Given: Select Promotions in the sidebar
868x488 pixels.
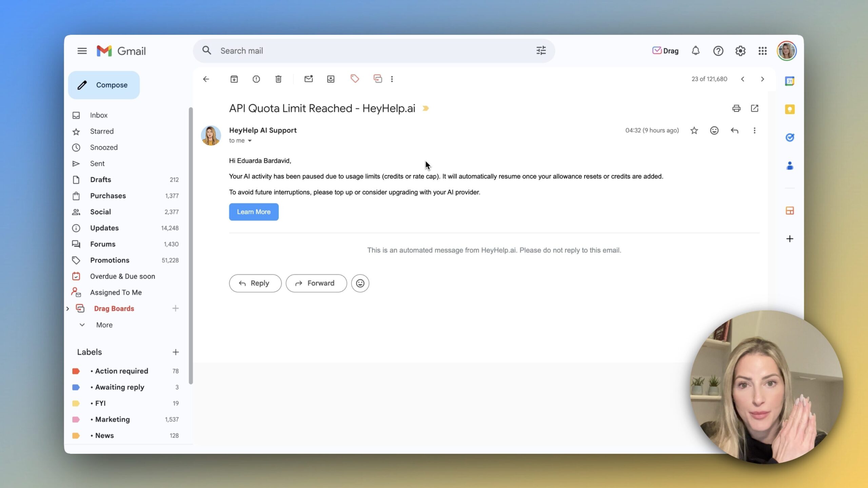Looking at the screenshot, I should click(x=109, y=260).
